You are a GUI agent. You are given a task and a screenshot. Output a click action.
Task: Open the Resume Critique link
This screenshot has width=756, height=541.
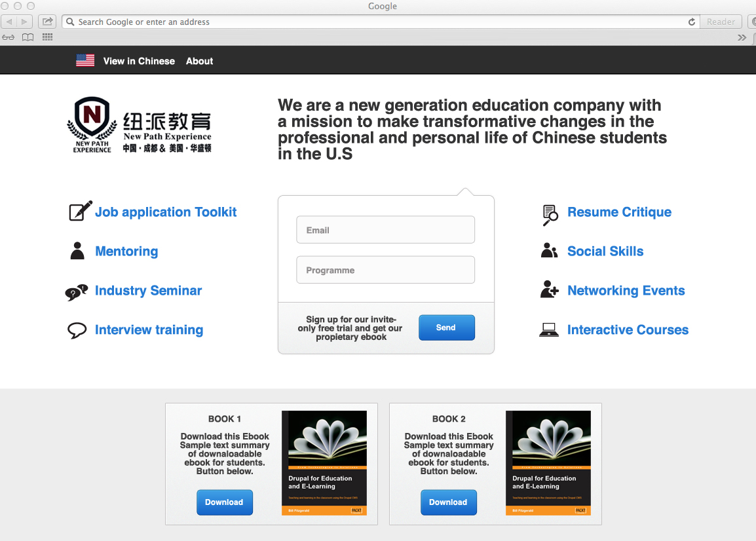tap(620, 212)
